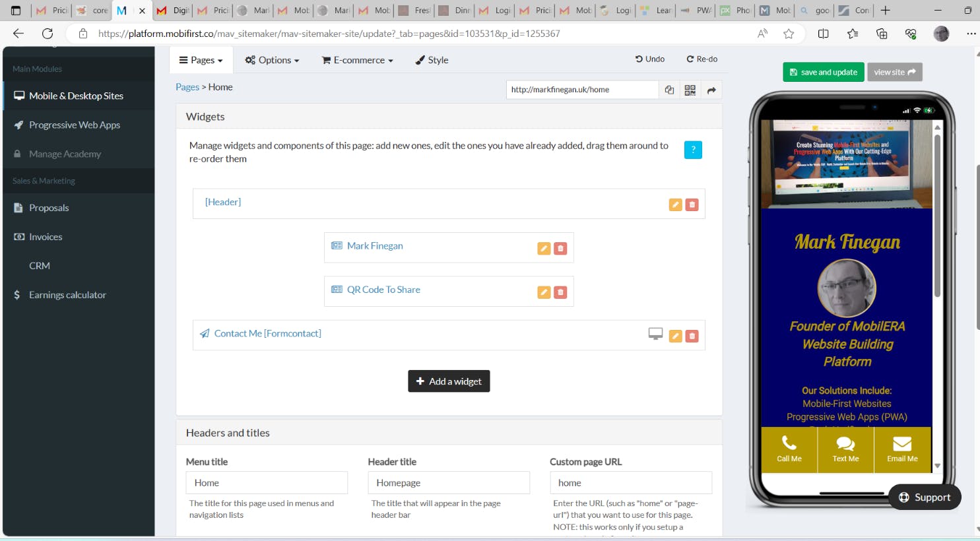
Task: Refresh the browser page
Action: [48, 34]
